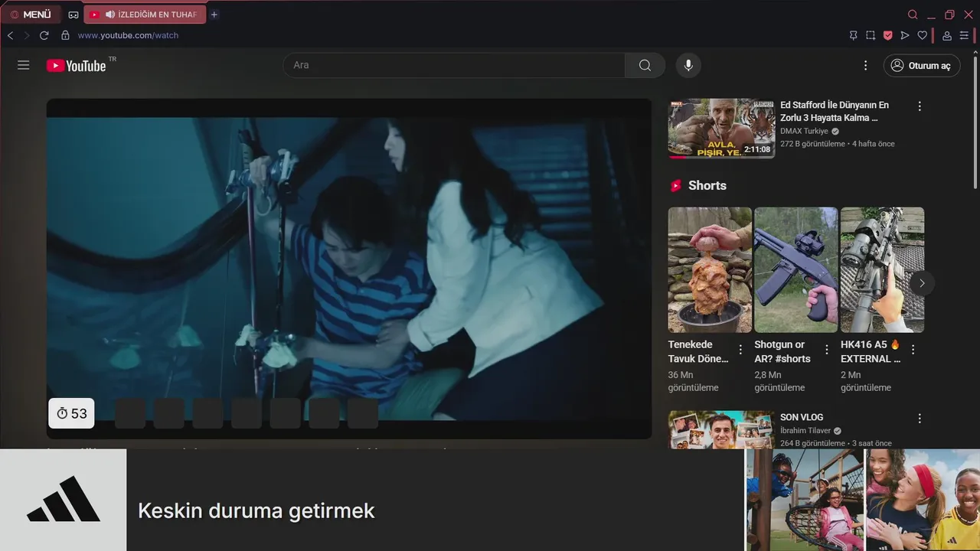Open the Ed Stafford video thumbnail
This screenshot has height=551, width=980.
coord(721,128)
